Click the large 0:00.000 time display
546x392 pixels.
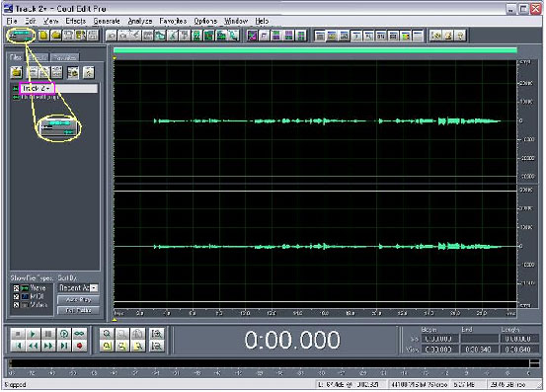(x=292, y=340)
